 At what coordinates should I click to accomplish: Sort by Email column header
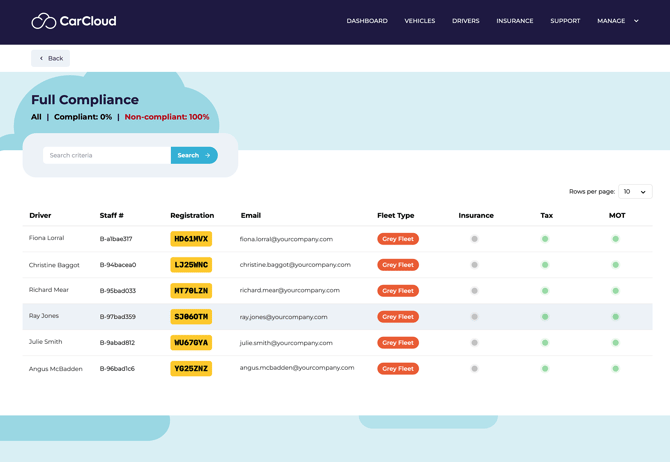pyautogui.click(x=251, y=215)
